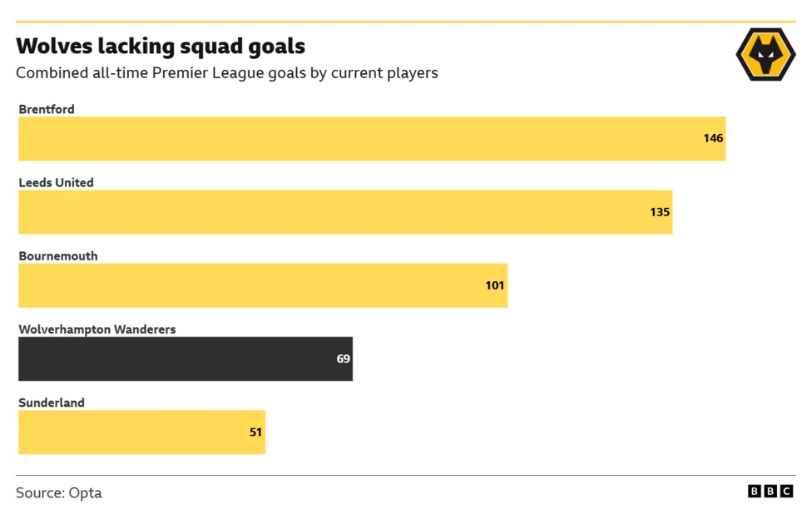The image size is (812, 524).
Task: Select the Sunderland team label
Action: coord(52,403)
